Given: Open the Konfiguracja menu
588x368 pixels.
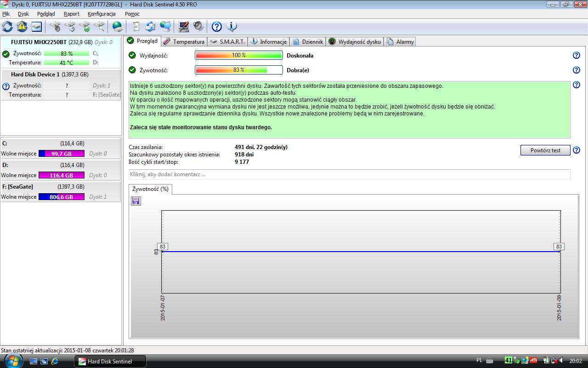Looking at the screenshot, I should pyautogui.click(x=102, y=14).
